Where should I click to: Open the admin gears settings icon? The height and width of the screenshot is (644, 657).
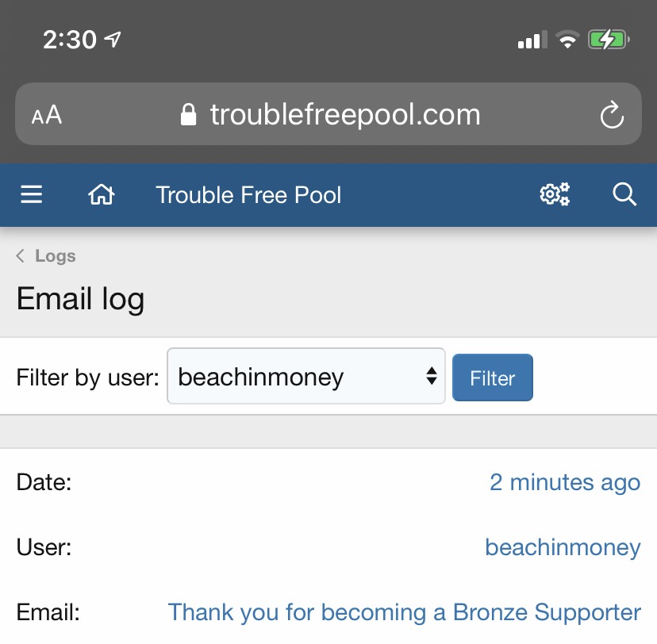(555, 194)
